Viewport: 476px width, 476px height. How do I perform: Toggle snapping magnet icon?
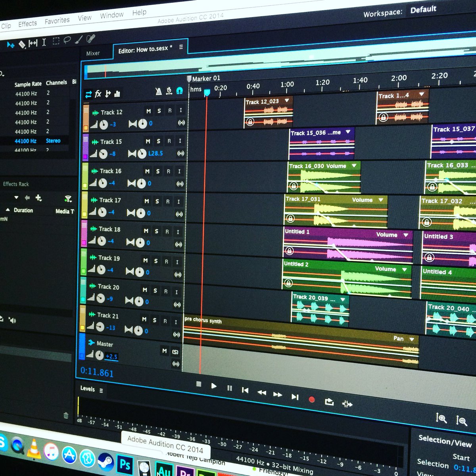pyautogui.click(x=179, y=91)
